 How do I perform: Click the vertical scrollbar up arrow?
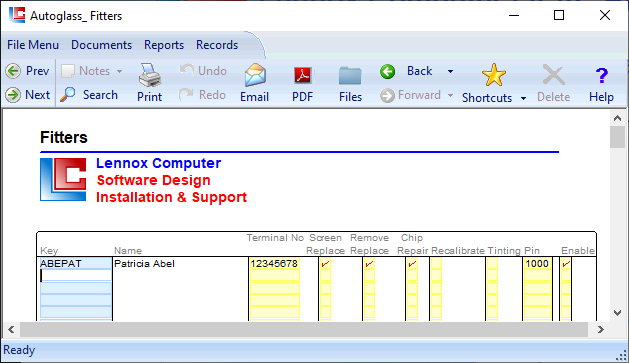tap(617, 118)
